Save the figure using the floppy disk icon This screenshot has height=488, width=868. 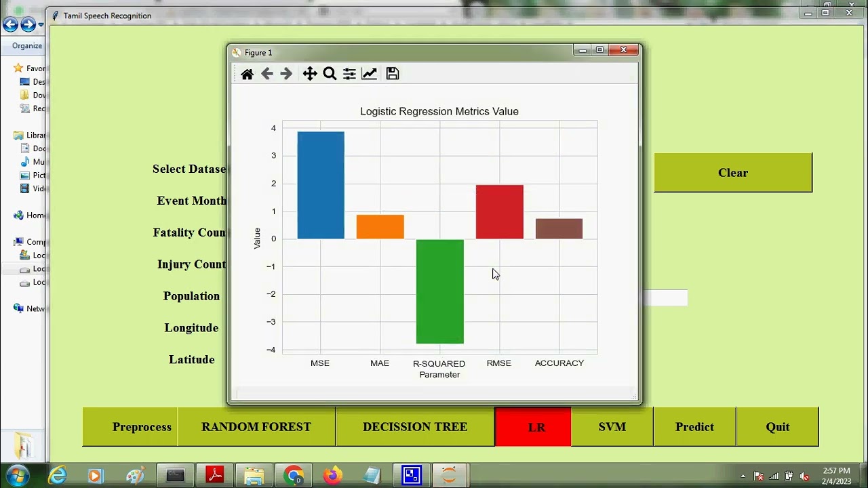[393, 74]
